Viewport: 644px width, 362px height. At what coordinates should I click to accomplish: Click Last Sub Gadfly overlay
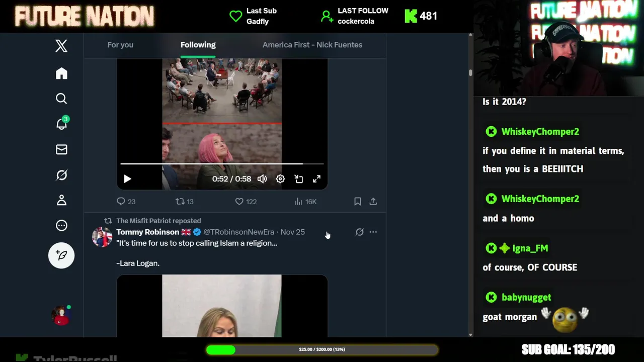(253, 16)
